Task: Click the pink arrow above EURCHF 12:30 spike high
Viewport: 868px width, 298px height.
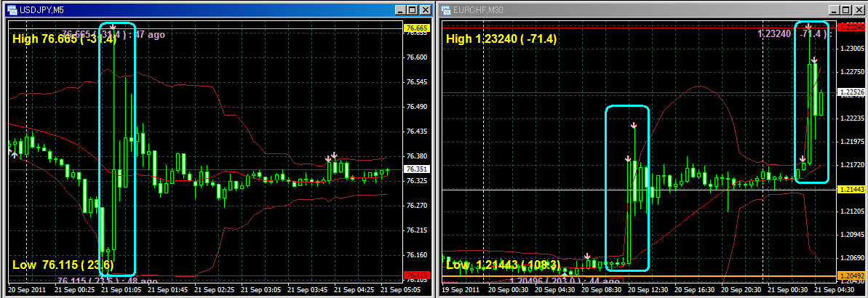Action: [634, 124]
